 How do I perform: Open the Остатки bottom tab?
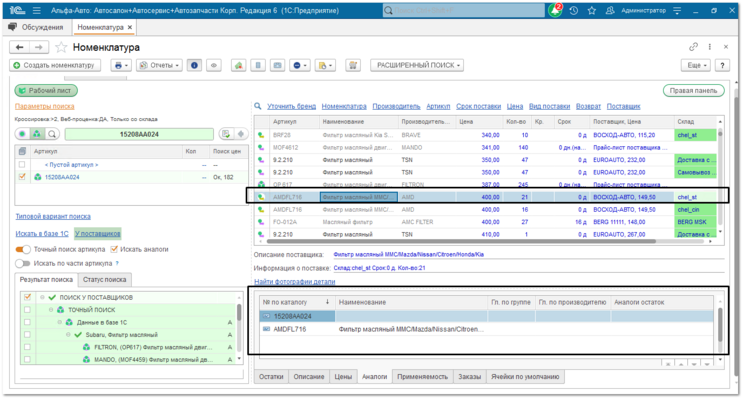point(271,377)
